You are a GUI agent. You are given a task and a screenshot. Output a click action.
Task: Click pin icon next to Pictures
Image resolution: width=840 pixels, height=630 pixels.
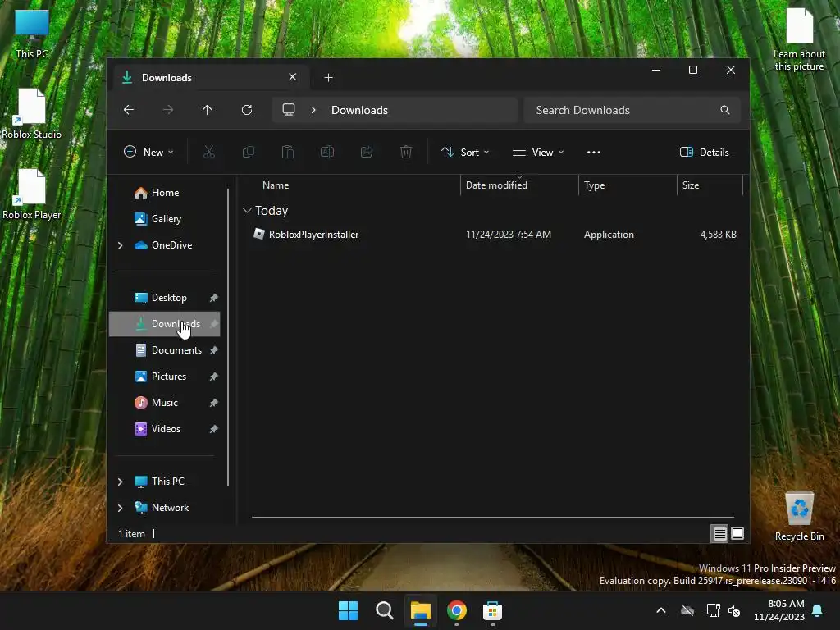(x=214, y=377)
